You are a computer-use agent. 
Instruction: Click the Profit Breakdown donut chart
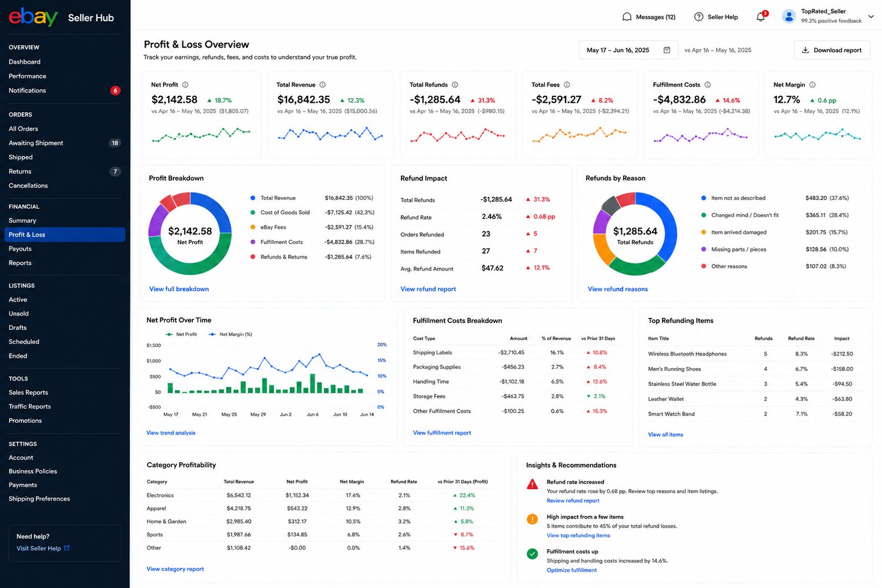[190, 233]
